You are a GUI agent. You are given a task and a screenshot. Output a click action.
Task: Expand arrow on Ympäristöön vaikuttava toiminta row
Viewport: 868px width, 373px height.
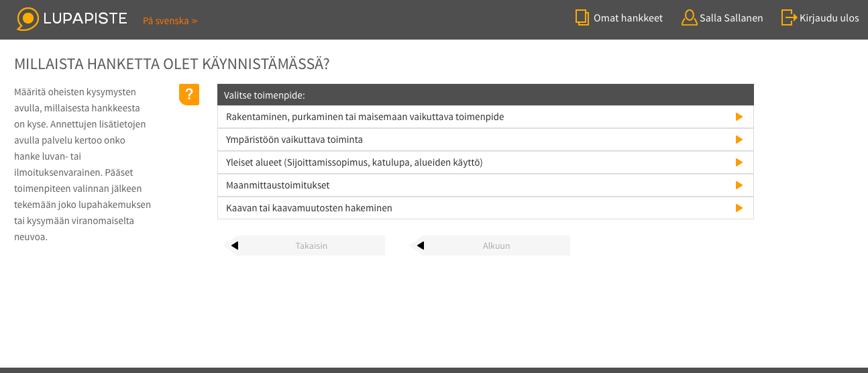[x=739, y=140]
